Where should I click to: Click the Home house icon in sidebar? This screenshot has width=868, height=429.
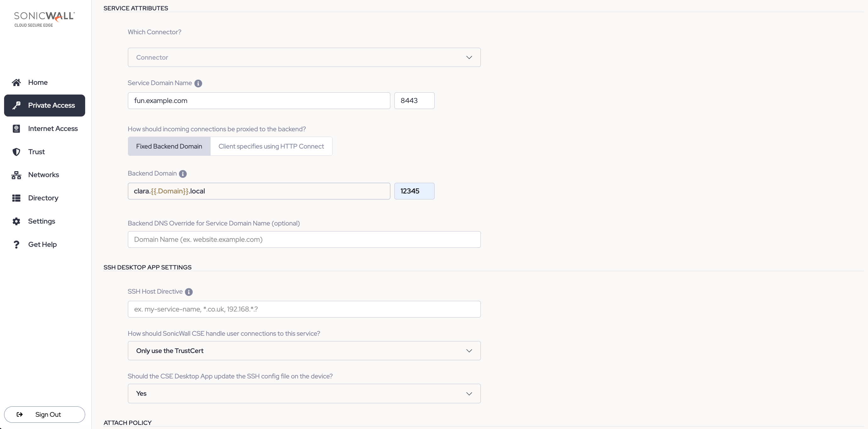tap(16, 83)
